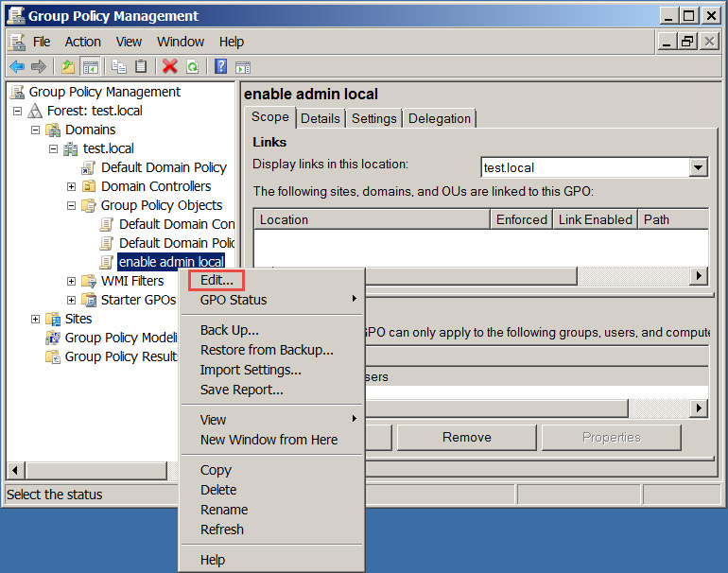Collapse the Forest: test.local node

tap(17, 111)
